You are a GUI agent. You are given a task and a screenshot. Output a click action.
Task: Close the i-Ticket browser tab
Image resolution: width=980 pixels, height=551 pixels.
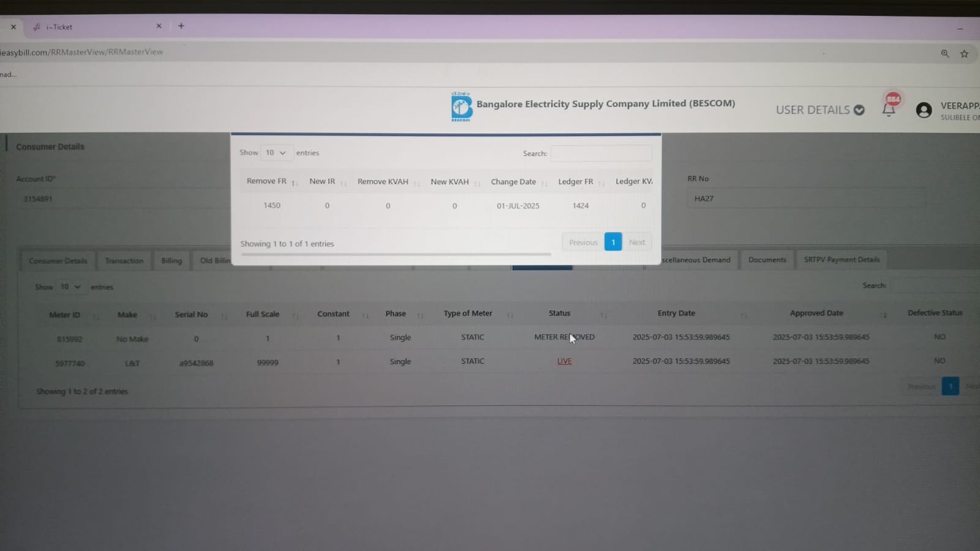(159, 26)
